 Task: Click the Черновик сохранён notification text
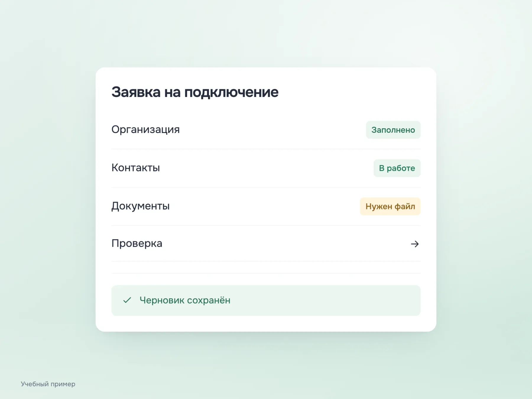click(x=185, y=300)
